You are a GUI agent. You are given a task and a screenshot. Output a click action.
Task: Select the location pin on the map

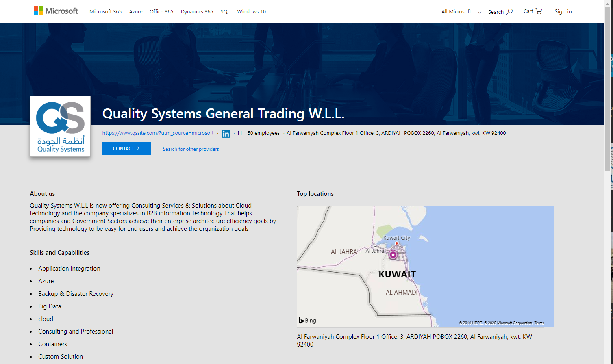tap(393, 255)
